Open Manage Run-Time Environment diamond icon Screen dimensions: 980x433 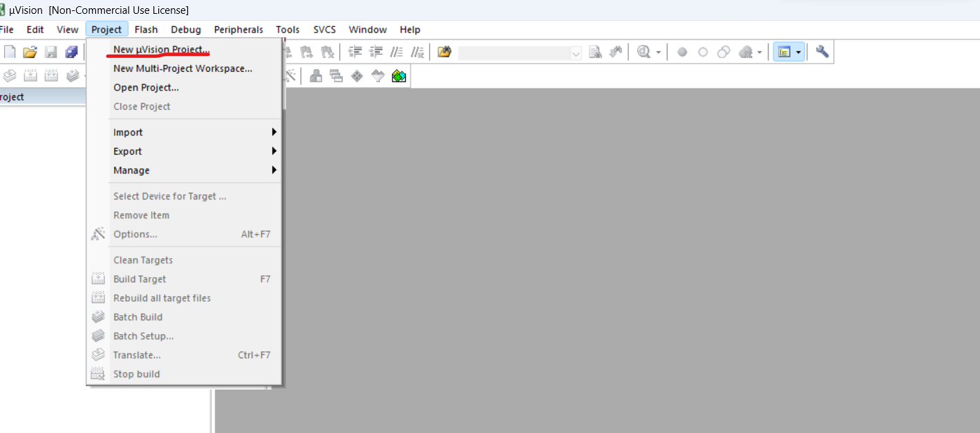(x=357, y=76)
